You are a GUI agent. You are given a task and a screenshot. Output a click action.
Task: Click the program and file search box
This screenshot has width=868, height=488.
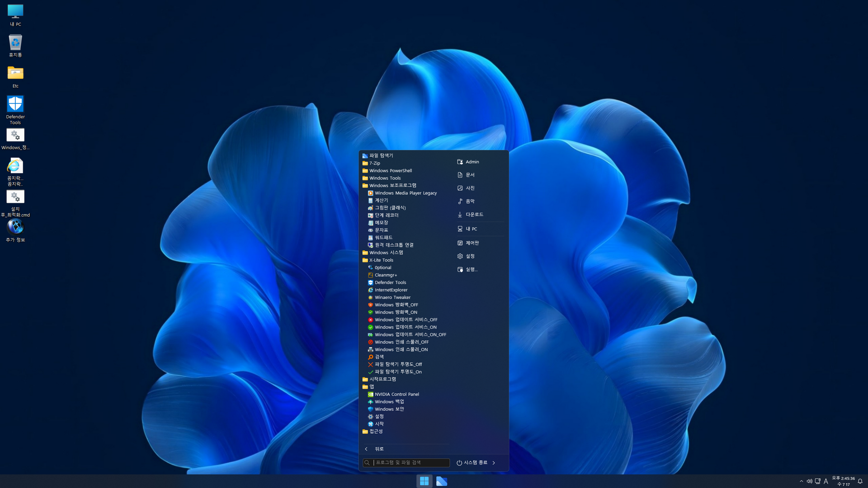[x=409, y=463]
